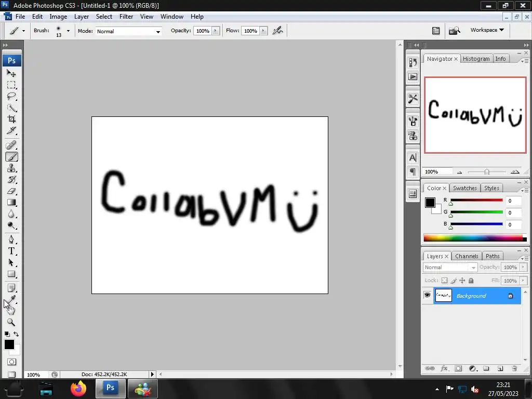Select the Eyedropper tool
532x399 pixels.
[11, 299]
